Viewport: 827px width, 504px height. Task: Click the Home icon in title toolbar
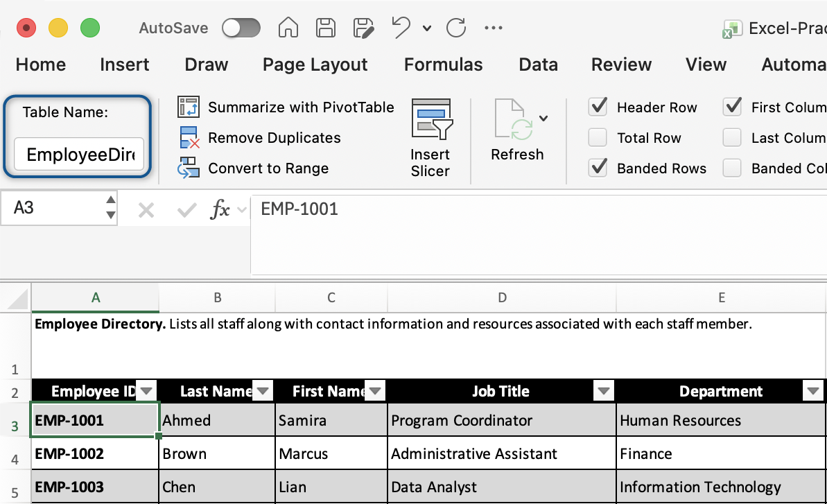tap(288, 28)
